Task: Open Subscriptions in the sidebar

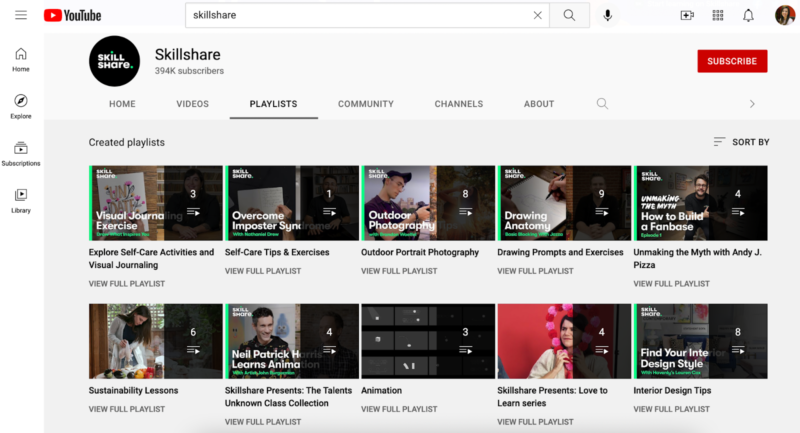Action: [x=21, y=153]
